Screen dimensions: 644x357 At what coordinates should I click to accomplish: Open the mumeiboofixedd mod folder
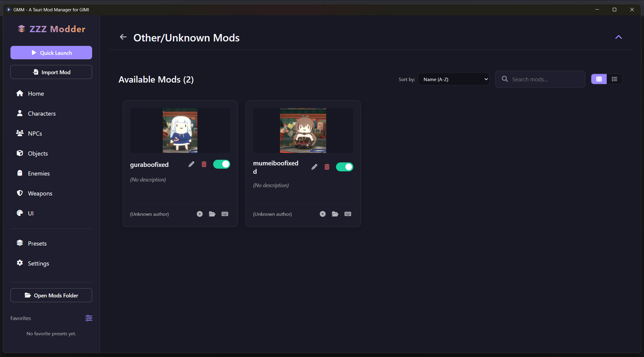(335, 214)
